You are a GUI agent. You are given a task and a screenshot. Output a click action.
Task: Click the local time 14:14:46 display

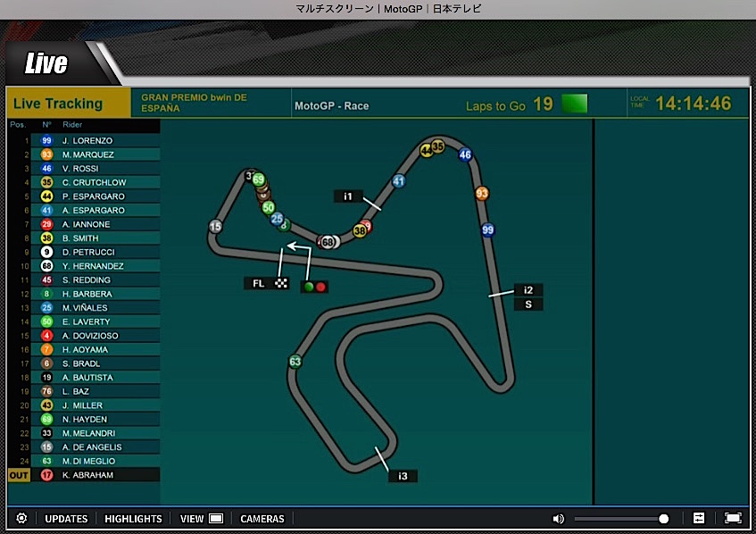[x=694, y=104]
